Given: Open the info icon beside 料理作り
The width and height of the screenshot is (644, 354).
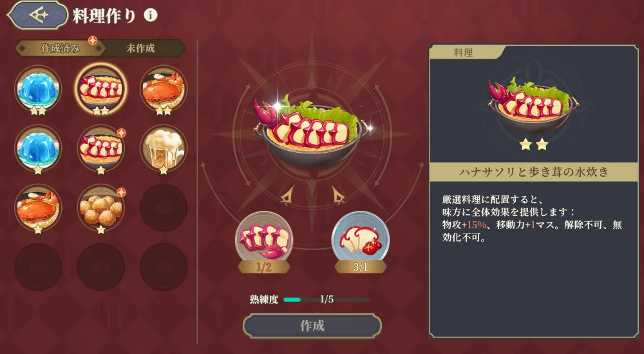Looking at the screenshot, I should tap(151, 15).
